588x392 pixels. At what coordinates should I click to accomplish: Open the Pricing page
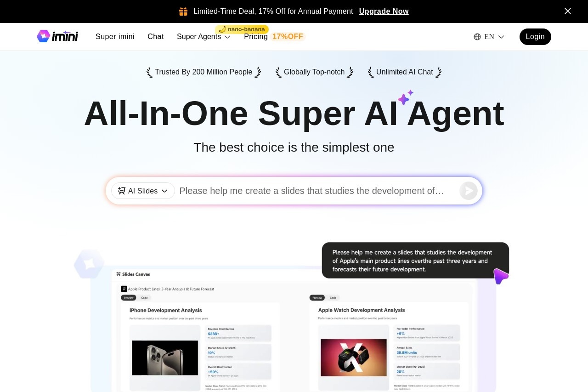pos(256,37)
